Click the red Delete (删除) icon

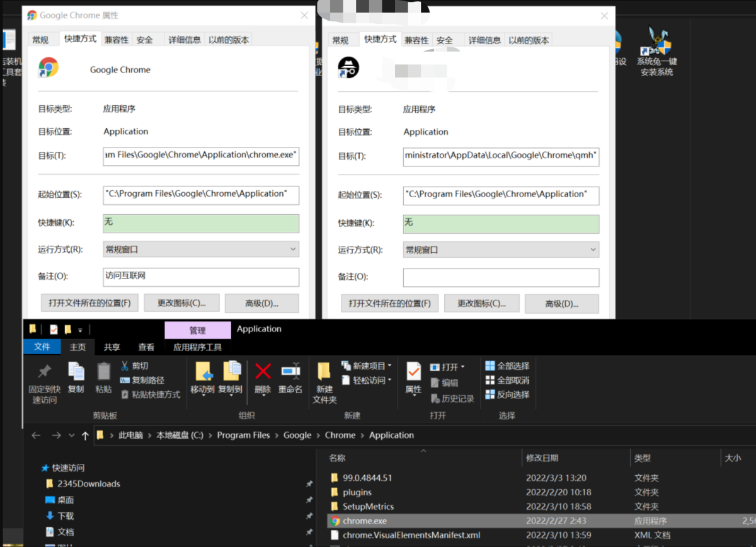tap(263, 371)
